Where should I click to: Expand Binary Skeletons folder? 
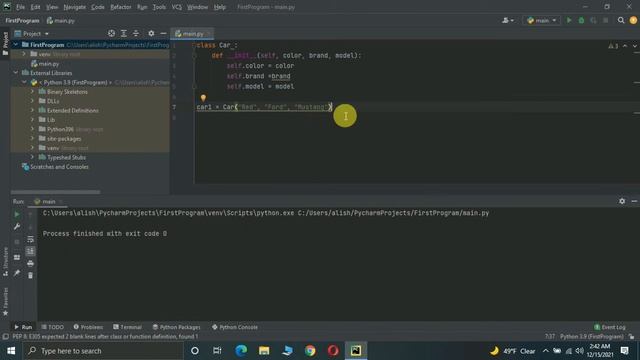[32, 91]
